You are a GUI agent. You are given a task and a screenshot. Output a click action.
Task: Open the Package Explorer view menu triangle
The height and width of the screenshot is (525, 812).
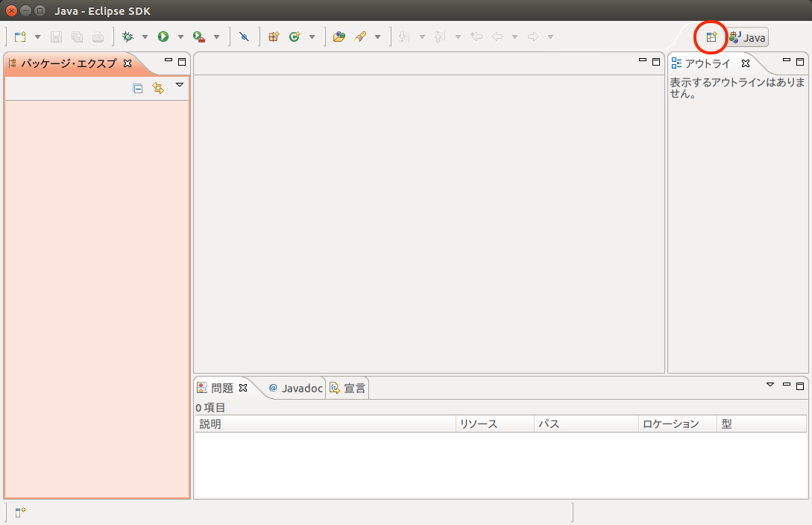pyautogui.click(x=180, y=85)
